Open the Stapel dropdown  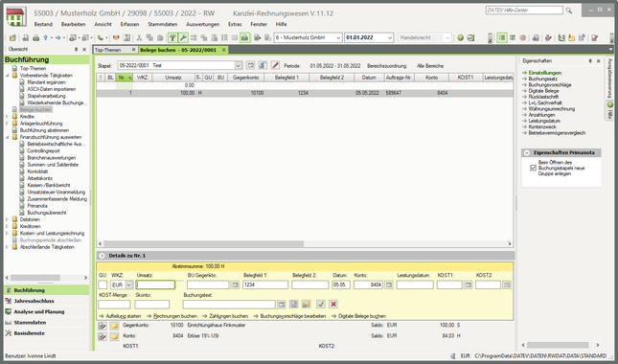(239, 65)
